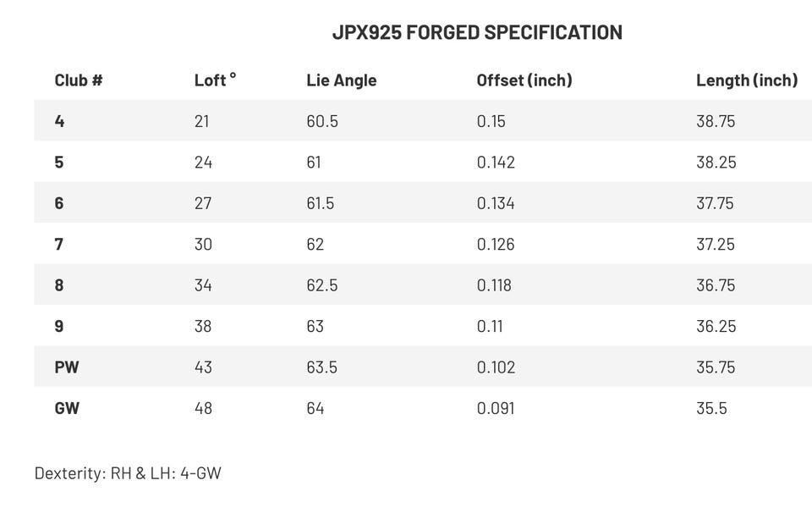Select the GW row label
The width and height of the screenshot is (812, 508).
[67, 408]
